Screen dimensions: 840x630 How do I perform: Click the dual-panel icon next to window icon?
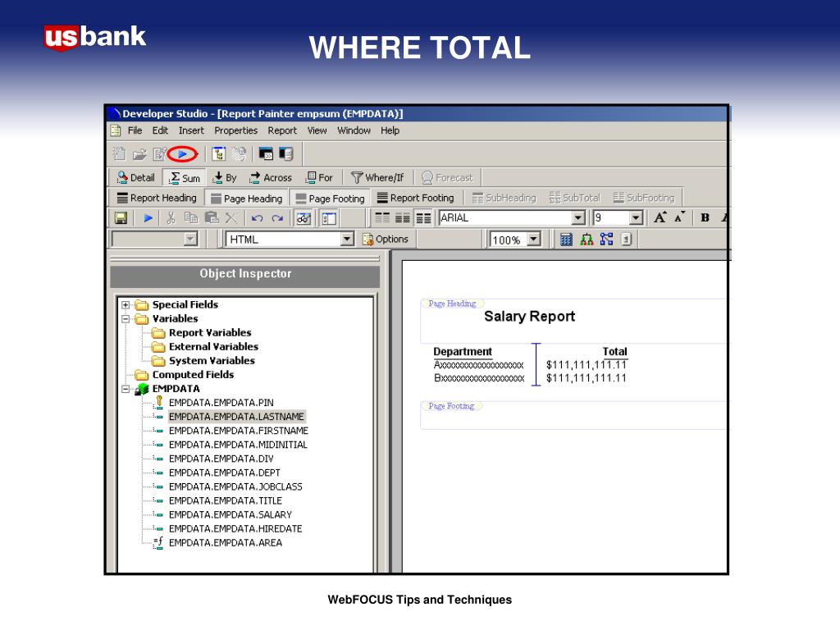[x=286, y=154]
